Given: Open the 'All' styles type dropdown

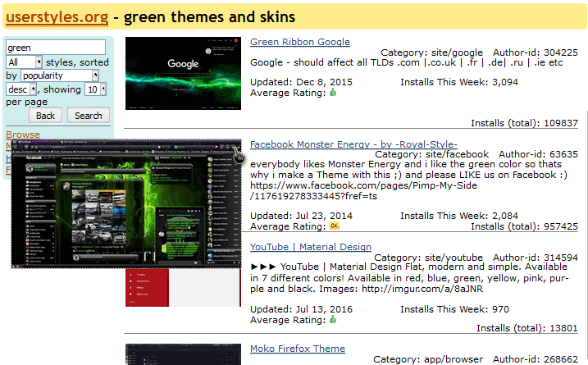Looking at the screenshot, I should click(x=24, y=62).
